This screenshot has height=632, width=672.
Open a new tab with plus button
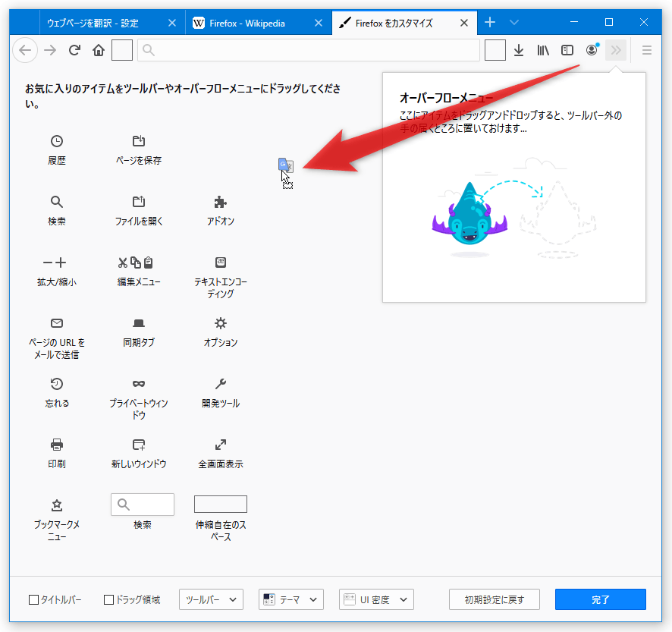pyautogui.click(x=490, y=22)
